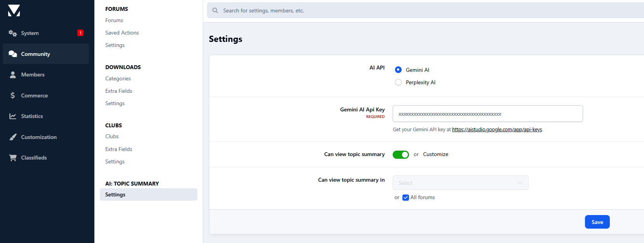Select the Gemini AI radio button
Image resolution: width=644 pixels, height=243 pixels.
pyautogui.click(x=398, y=70)
